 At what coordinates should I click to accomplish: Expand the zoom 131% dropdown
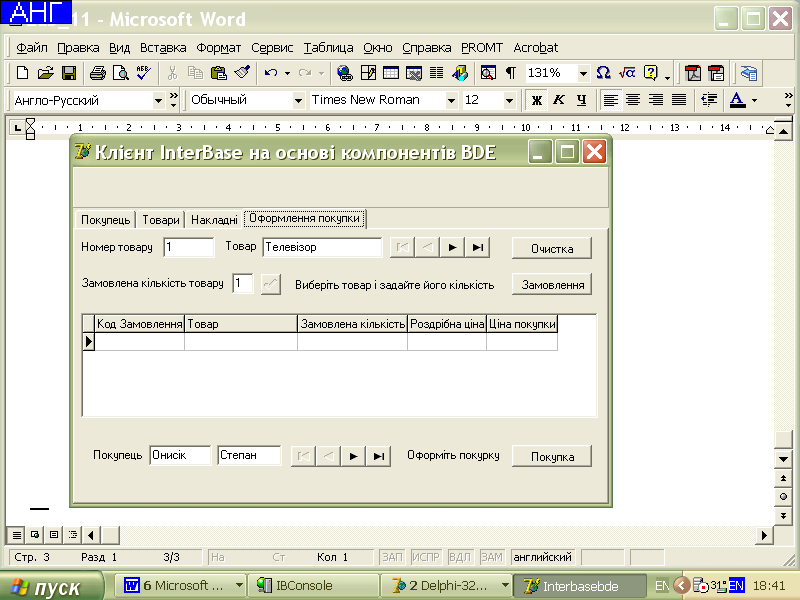pos(583,73)
